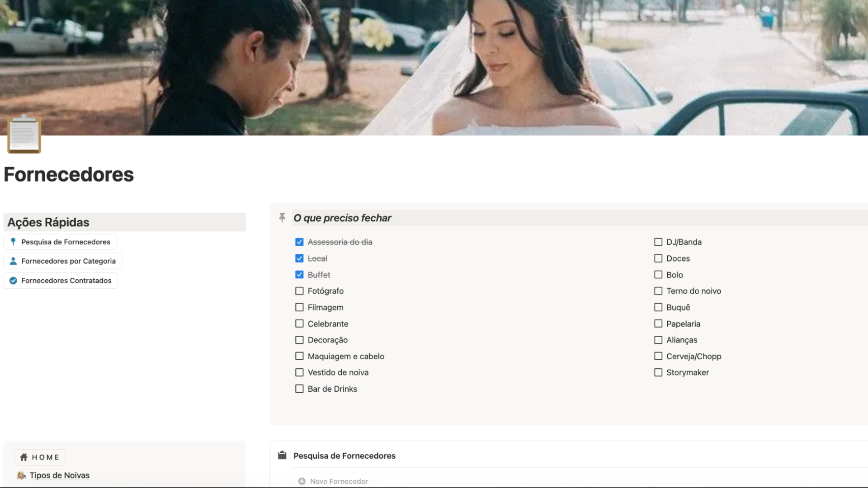Open the Tipos de Noivas link
The width and height of the screenshot is (868, 488).
click(59, 475)
